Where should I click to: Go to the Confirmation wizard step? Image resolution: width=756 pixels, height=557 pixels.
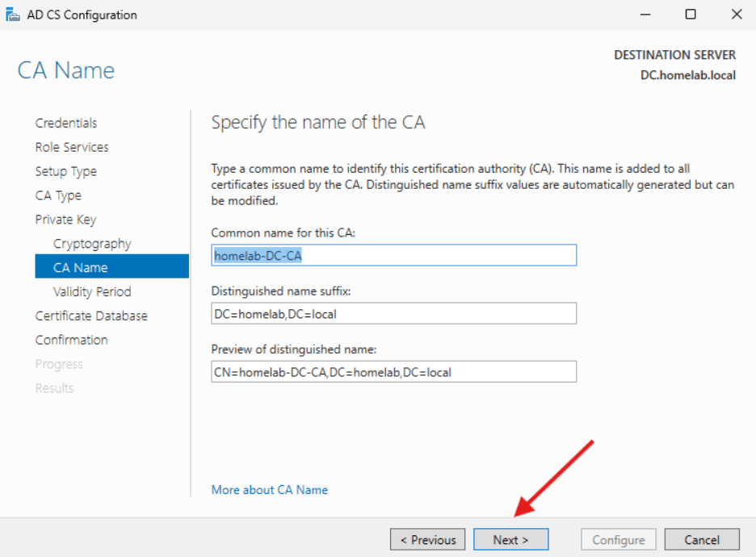(x=71, y=340)
